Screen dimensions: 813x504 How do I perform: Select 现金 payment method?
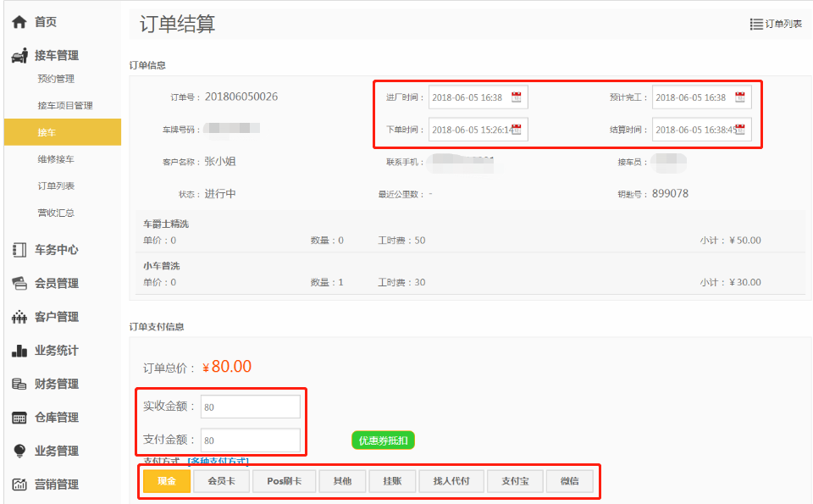tap(167, 481)
